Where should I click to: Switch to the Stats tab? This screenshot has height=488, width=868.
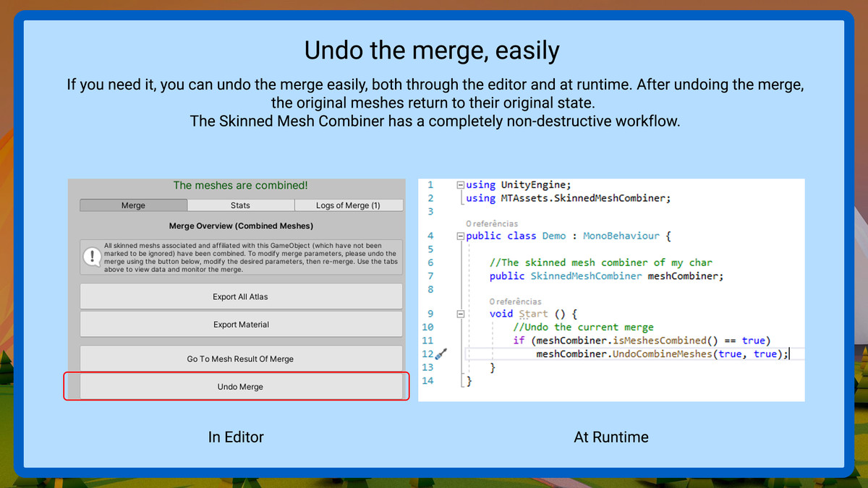(241, 205)
